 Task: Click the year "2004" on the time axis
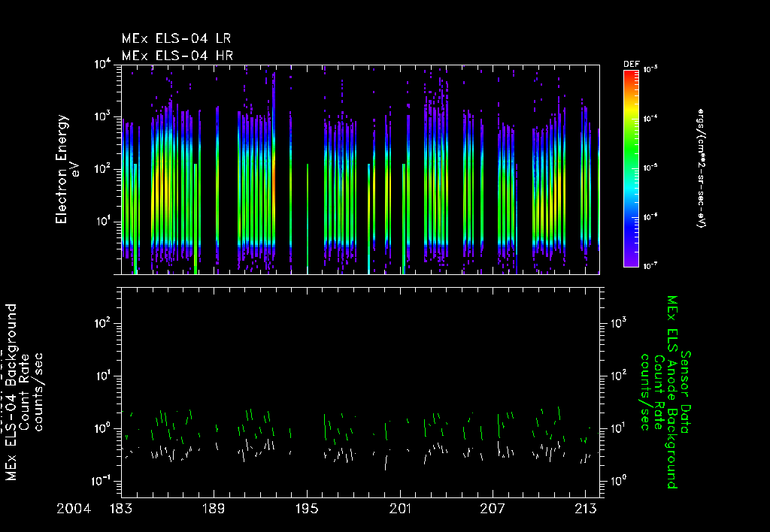click(x=74, y=509)
